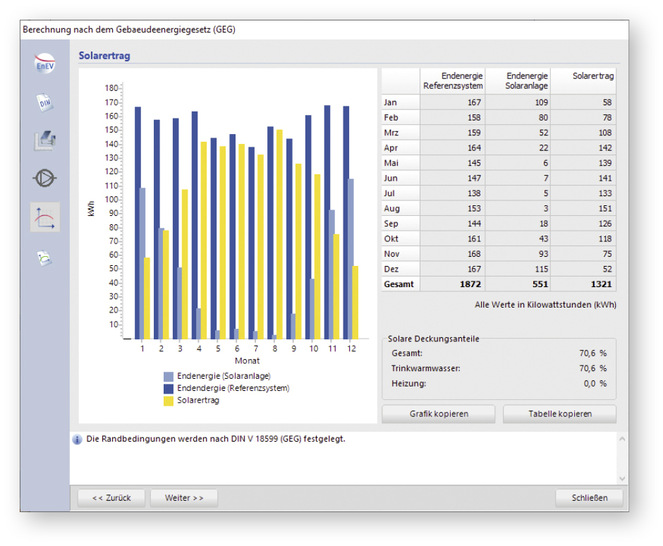Proceed with the Weiter button
Image resolution: width=663 pixels, height=546 pixels.
pyautogui.click(x=184, y=497)
